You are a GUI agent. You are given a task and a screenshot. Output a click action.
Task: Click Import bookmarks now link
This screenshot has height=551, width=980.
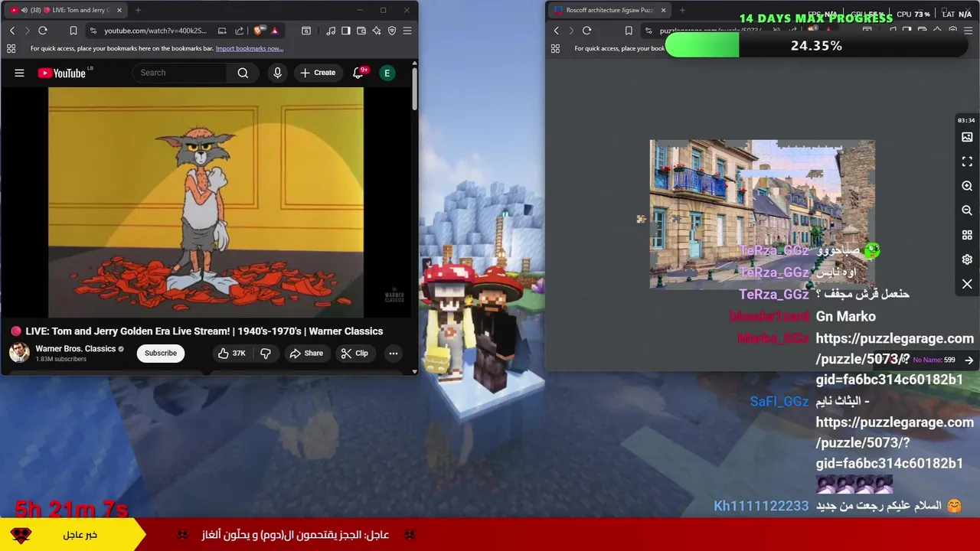(x=250, y=48)
